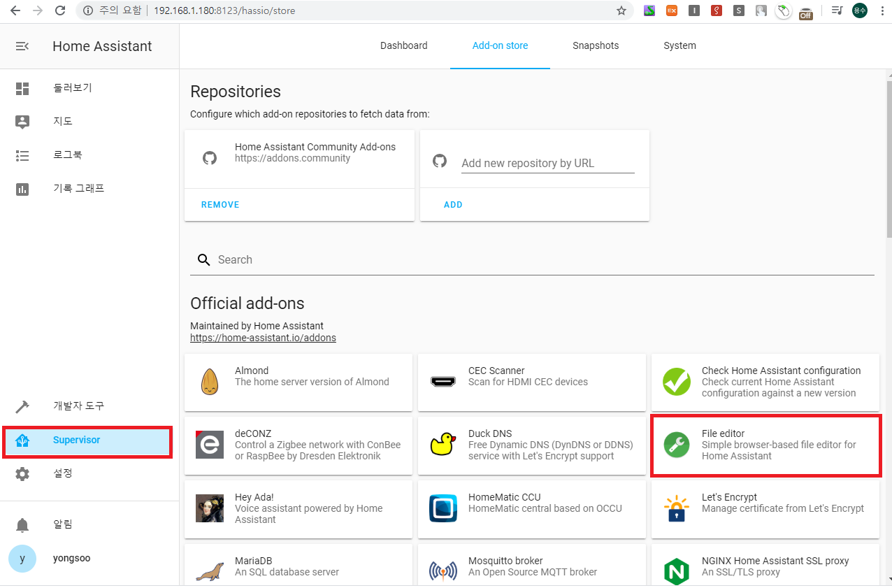Open the 설정 gear icon

[x=22, y=474]
